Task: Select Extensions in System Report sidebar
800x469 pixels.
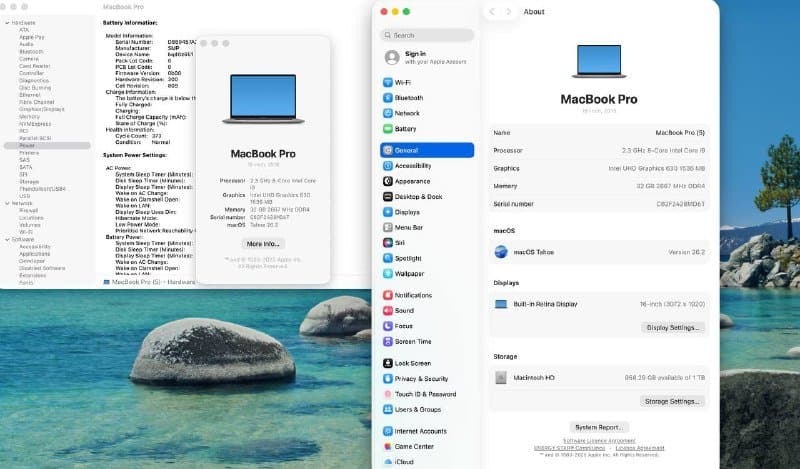Action: coord(33,275)
